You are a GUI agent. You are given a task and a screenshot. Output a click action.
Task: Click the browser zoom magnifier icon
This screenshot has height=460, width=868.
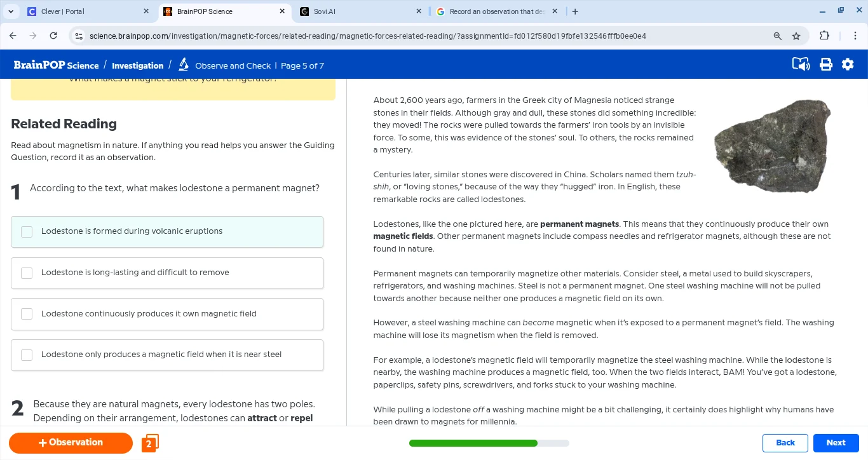click(777, 36)
